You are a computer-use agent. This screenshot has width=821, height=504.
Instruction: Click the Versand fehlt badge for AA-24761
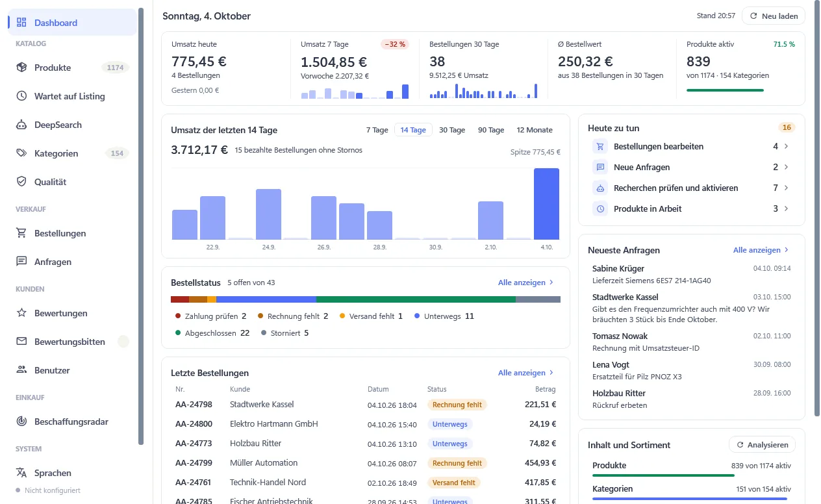click(453, 483)
